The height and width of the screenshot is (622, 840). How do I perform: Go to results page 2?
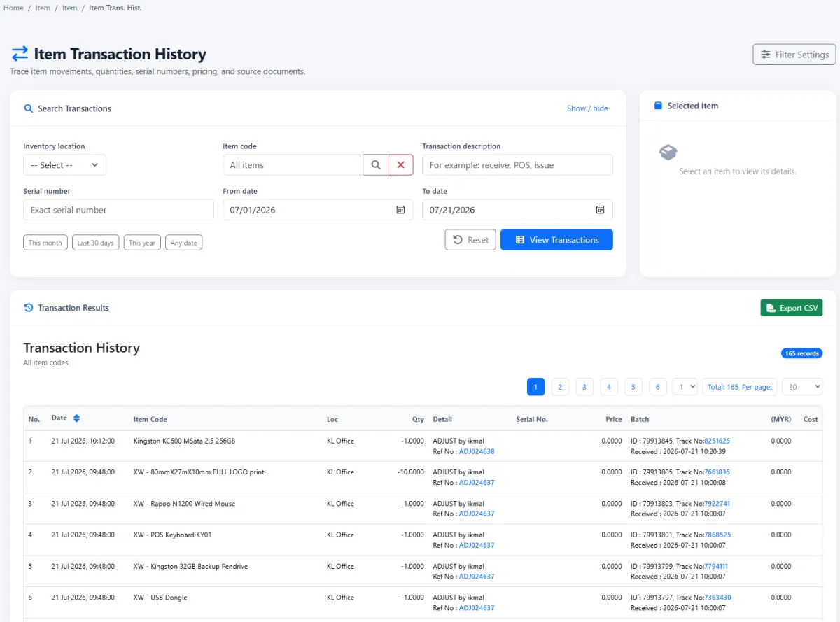tap(560, 387)
